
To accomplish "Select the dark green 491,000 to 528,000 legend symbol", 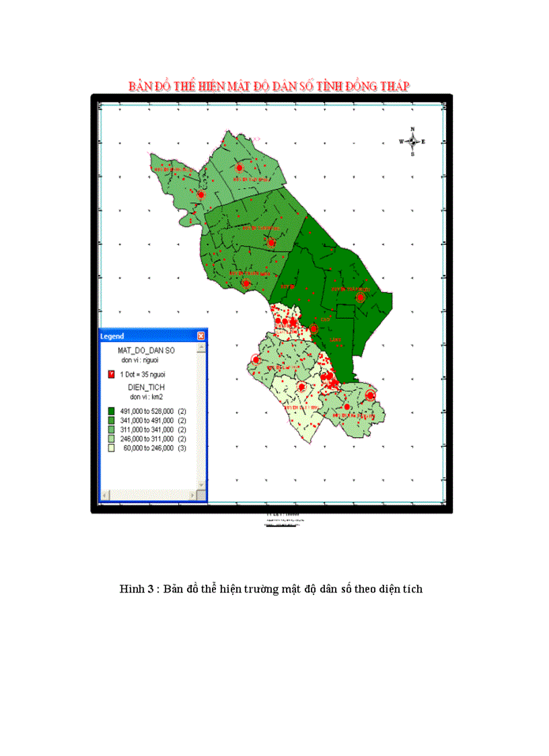I will tap(111, 411).
